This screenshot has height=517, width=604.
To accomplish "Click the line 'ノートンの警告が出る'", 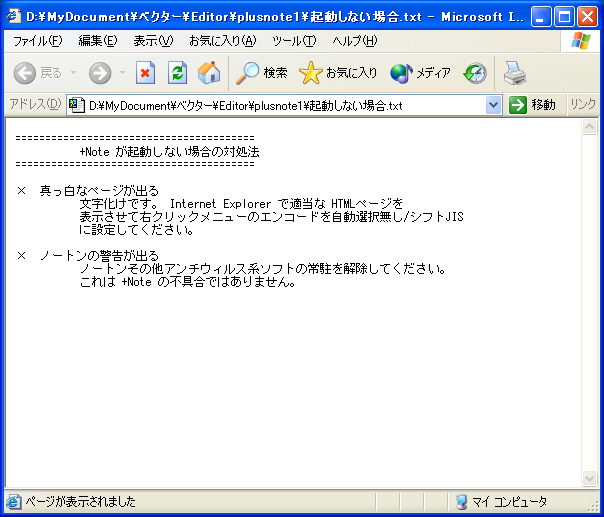I will (99, 255).
